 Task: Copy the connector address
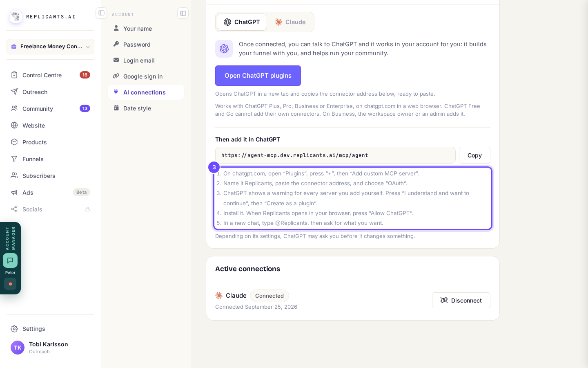click(x=474, y=155)
